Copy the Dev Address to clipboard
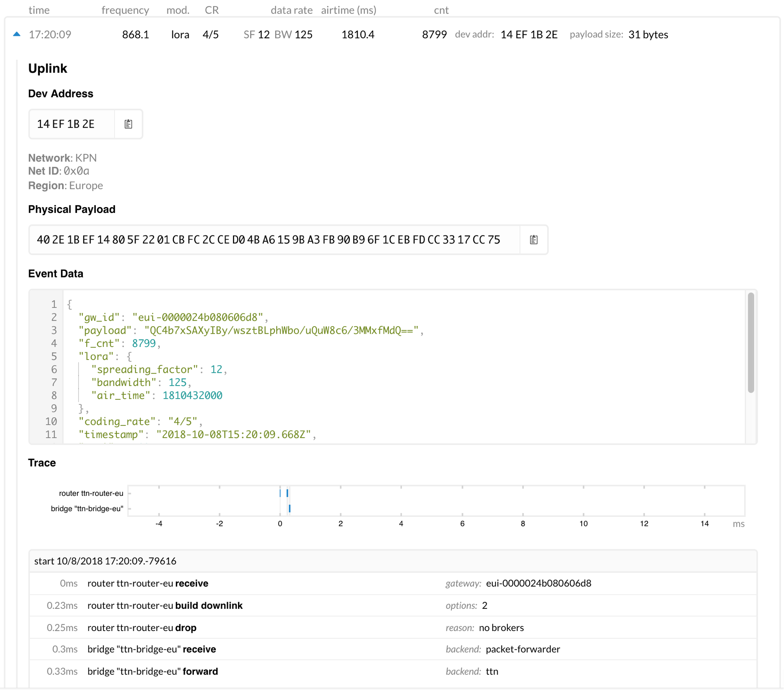This screenshot has height=690, width=784. (x=128, y=124)
